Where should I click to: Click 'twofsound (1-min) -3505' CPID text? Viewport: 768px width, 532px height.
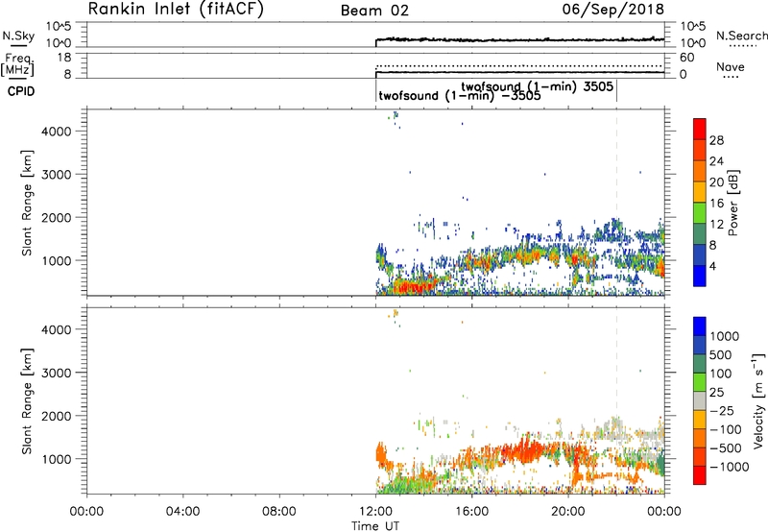(x=460, y=95)
